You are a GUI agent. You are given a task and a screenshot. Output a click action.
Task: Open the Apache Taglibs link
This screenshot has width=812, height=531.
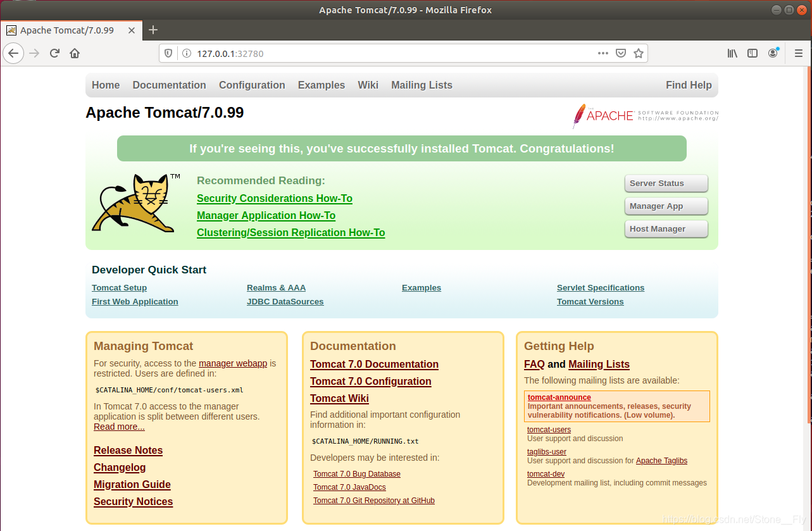tap(661, 461)
